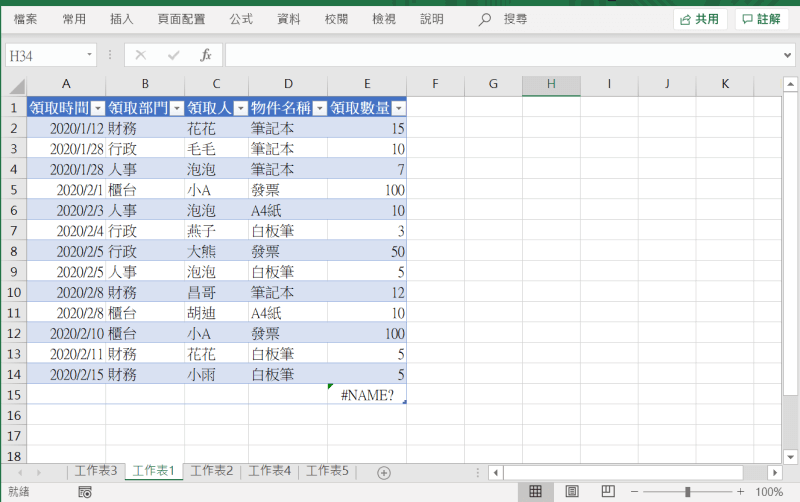Select cell 昌哥 in row 10
800x502 pixels.
[216, 292]
